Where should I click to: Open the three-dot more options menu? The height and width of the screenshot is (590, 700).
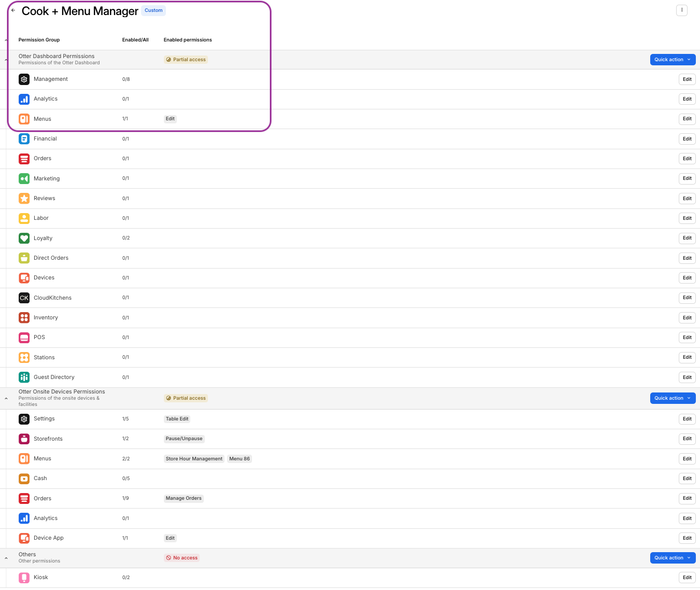(682, 10)
